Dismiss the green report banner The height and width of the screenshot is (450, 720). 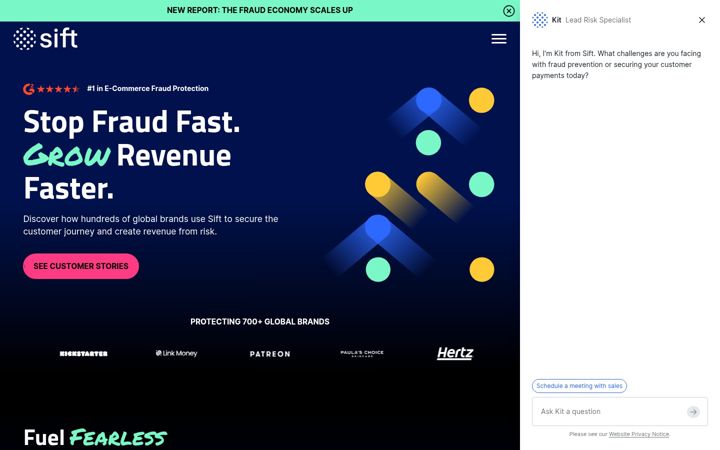(509, 11)
